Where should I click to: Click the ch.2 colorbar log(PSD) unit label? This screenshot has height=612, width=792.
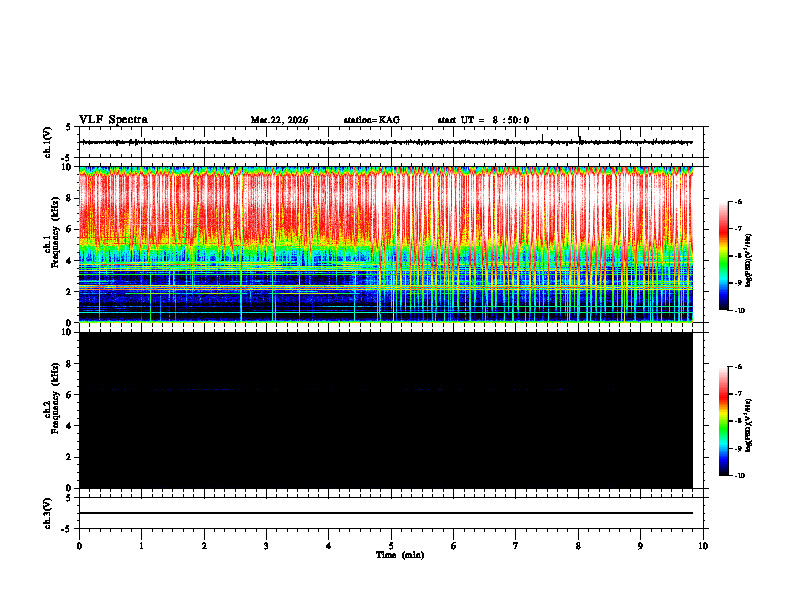tap(749, 426)
